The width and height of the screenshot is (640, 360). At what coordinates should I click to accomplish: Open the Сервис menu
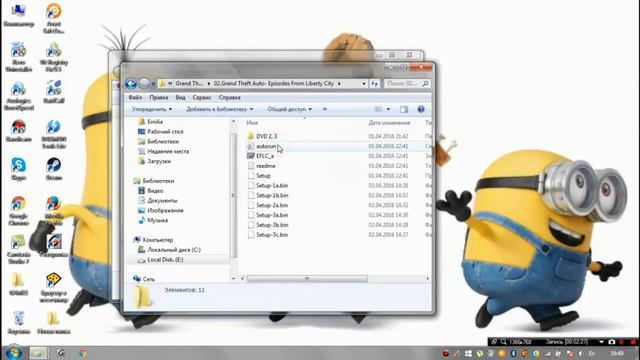(202, 98)
